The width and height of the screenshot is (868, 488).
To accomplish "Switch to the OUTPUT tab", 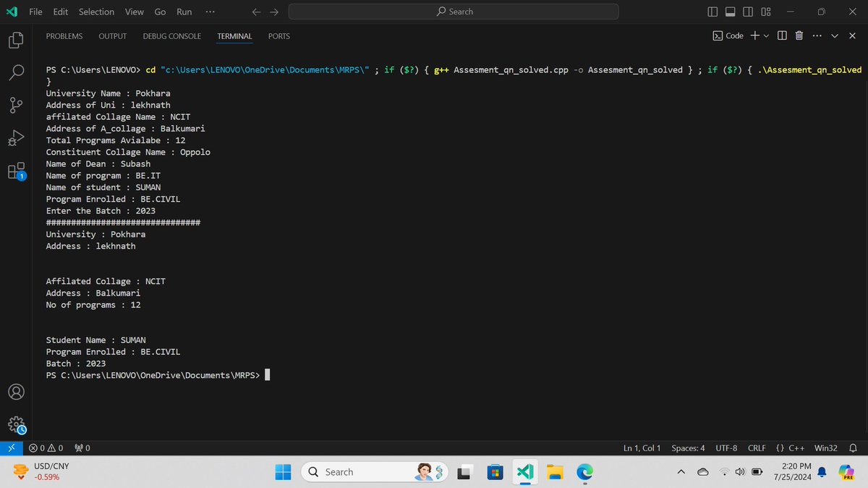I will pyautogui.click(x=113, y=36).
